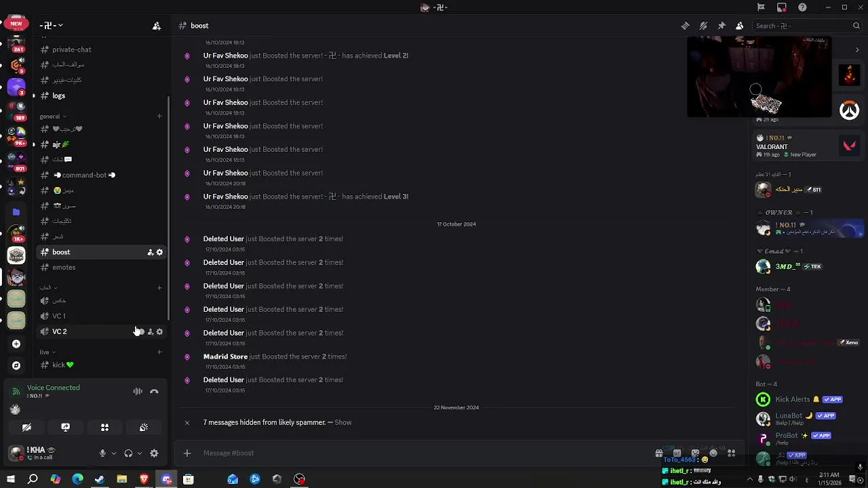Turn on camera in voice panel

[26, 428]
